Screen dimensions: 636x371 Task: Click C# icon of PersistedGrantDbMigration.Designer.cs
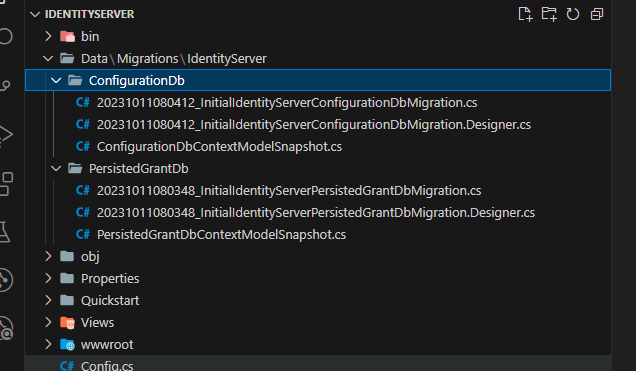pos(83,212)
